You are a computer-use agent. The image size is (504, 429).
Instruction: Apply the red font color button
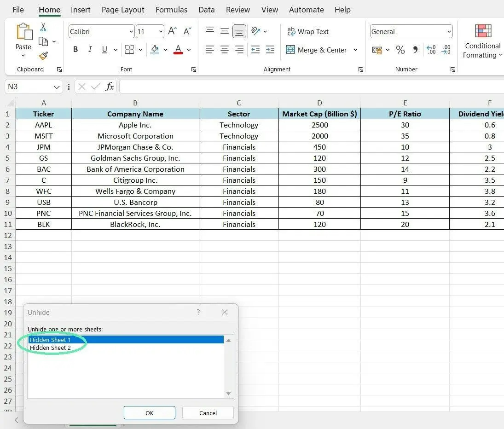click(178, 50)
